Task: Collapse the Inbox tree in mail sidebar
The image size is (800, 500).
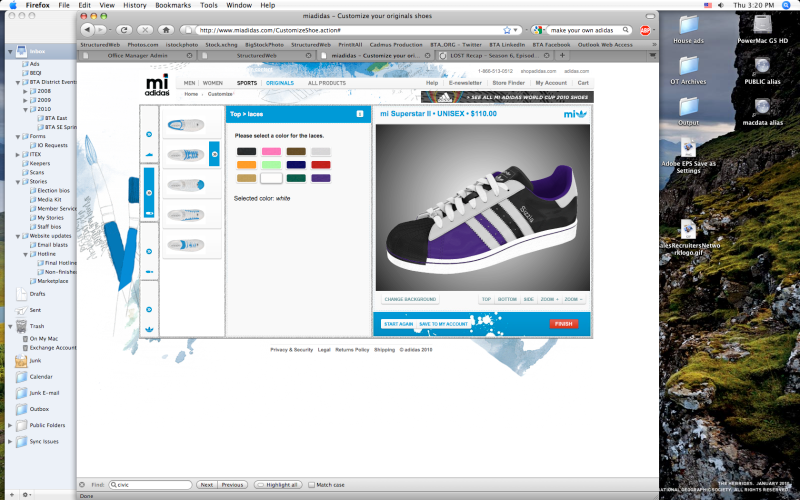Action: (x=10, y=52)
